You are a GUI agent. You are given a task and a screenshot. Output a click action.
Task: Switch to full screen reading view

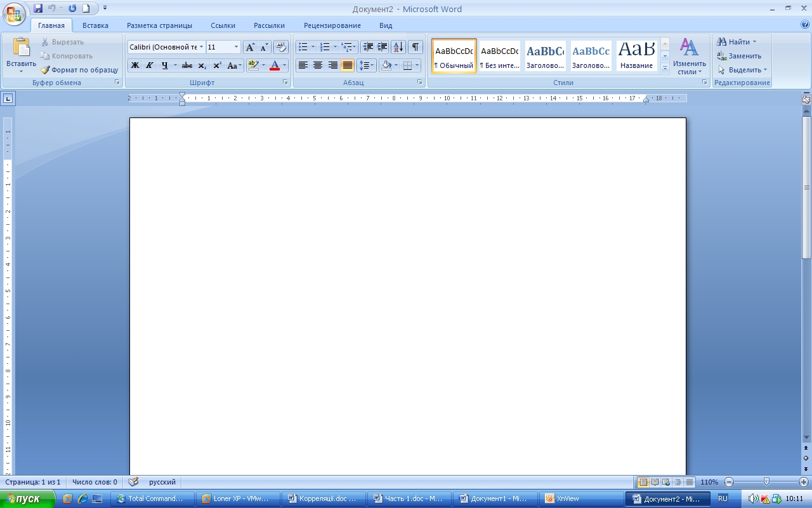(x=655, y=482)
